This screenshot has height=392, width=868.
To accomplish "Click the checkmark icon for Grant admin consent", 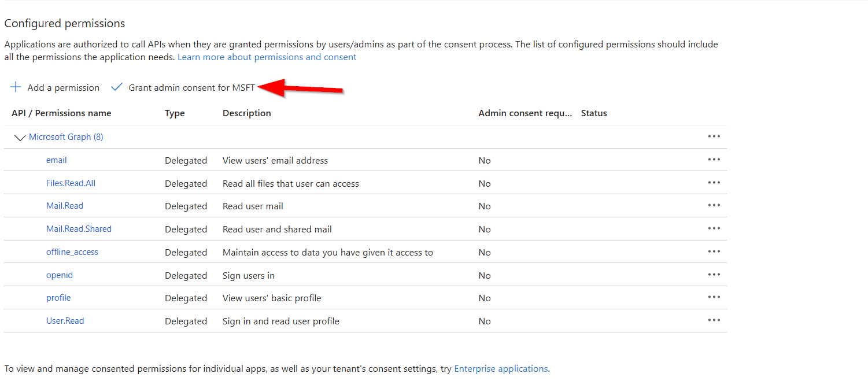I will click(117, 87).
